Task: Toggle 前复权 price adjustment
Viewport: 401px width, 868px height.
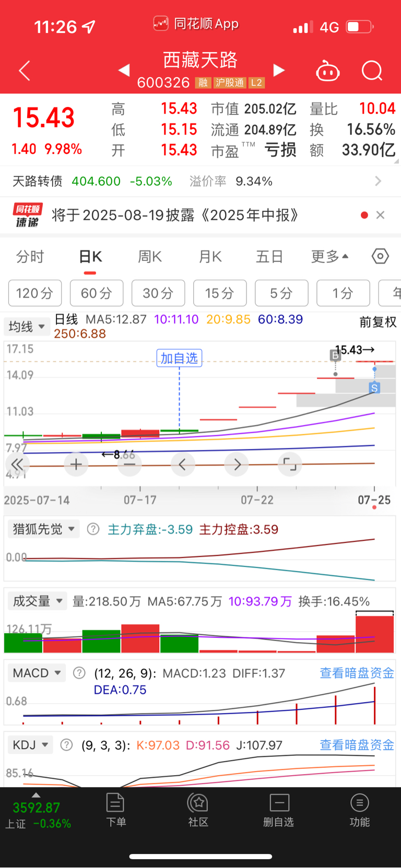Action: pos(378,322)
